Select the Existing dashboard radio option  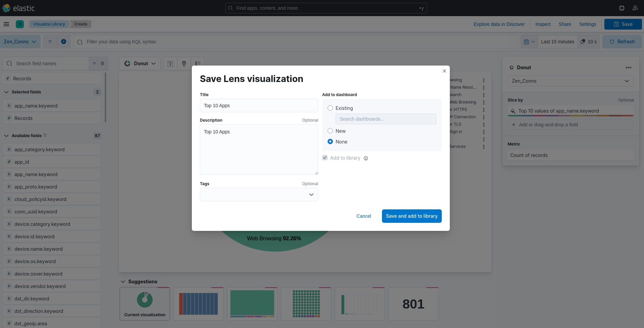click(x=330, y=108)
